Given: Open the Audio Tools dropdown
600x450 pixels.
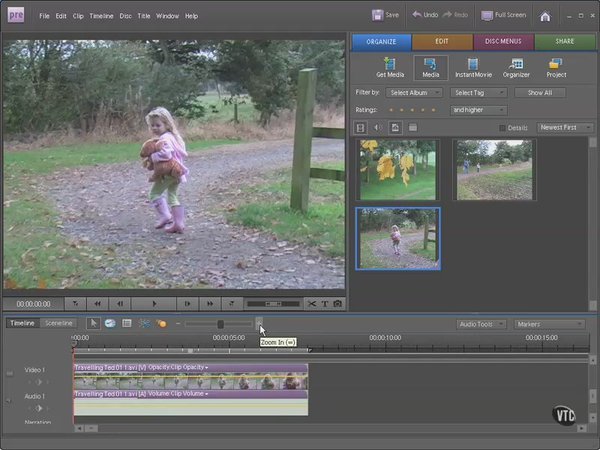Looking at the screenshot, I should 481,324.
